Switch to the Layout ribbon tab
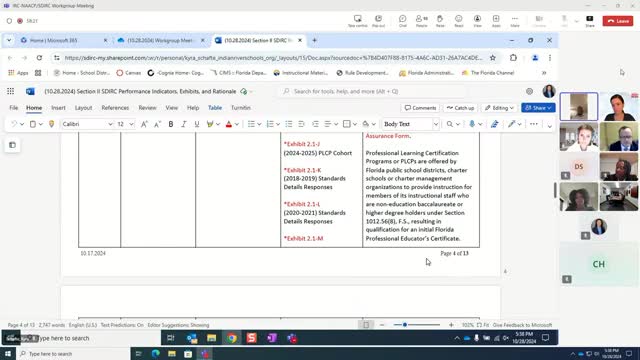 pyautogui.click(x=83, y=108)
